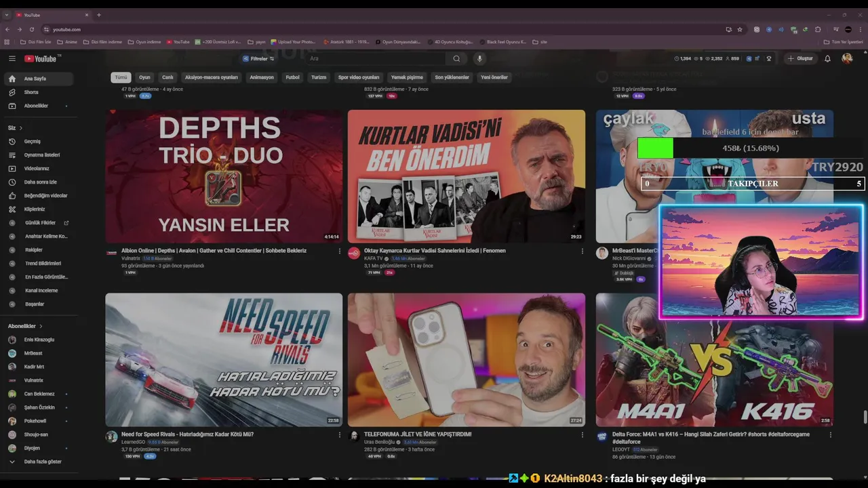
Task: Expand Daha fazla göster subscriptions
Action: (37, 462)
